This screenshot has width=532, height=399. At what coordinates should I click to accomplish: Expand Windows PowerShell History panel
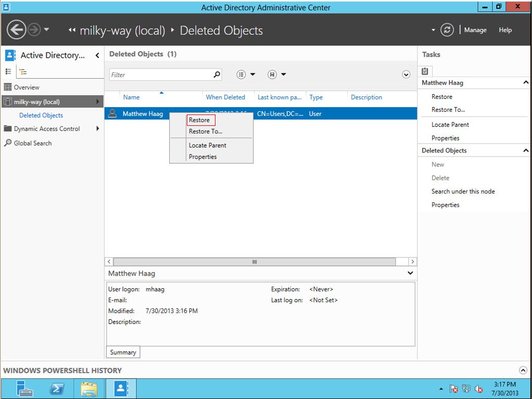tap(523, 370)
